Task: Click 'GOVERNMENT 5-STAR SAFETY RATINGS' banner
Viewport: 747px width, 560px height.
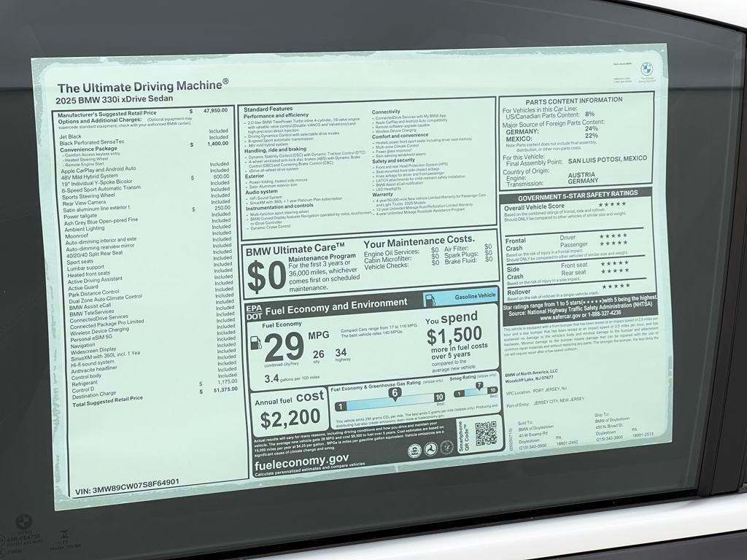Action: (x=578, y=195)
